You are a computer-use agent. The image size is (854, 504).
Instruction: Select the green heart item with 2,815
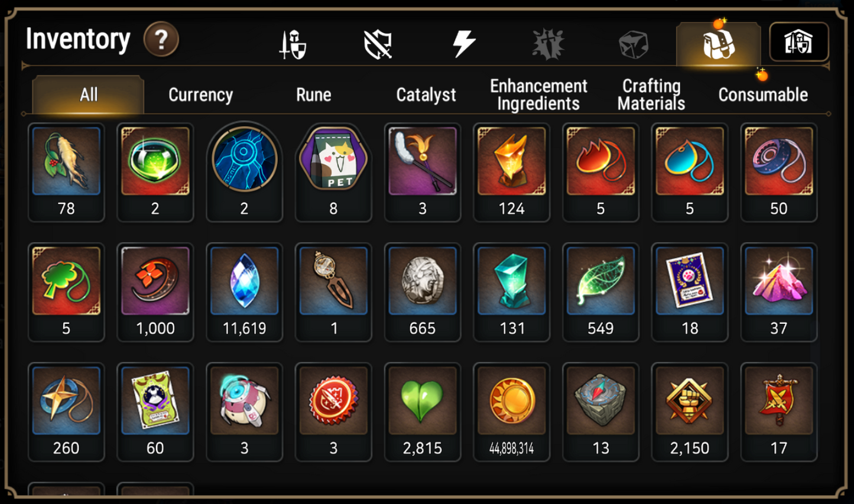423,412
